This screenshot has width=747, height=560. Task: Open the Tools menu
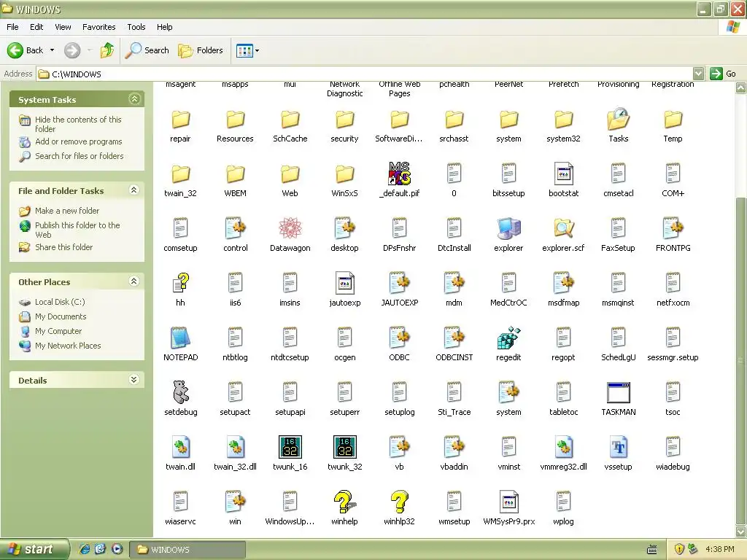[x=136, y=27]
